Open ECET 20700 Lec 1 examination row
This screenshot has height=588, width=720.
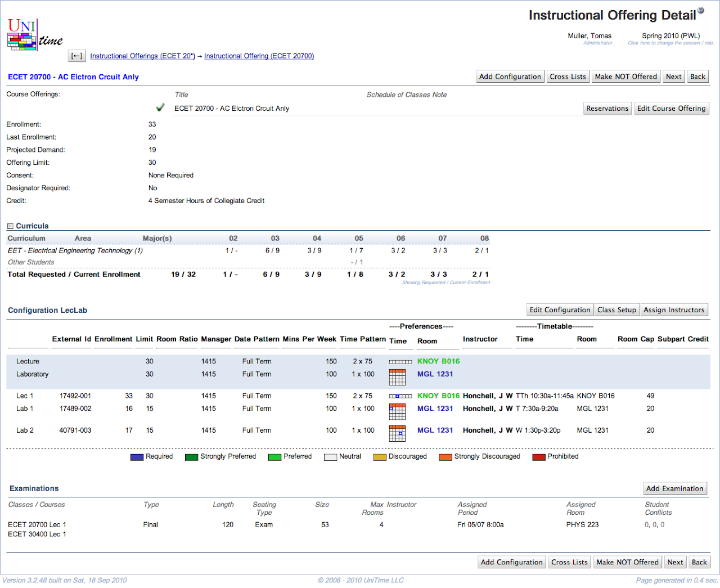click(37, 525)
